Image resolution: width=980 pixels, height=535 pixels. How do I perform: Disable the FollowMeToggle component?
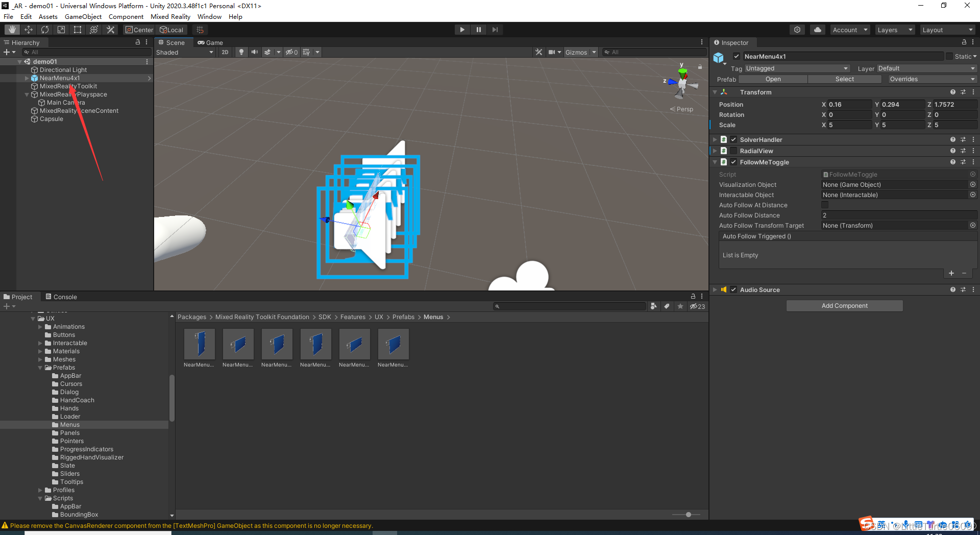733,162
